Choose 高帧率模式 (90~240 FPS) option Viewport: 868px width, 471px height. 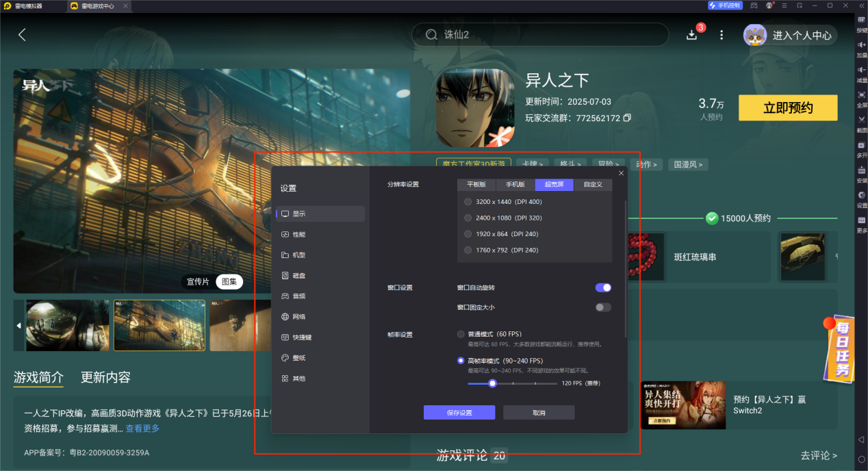500,361
